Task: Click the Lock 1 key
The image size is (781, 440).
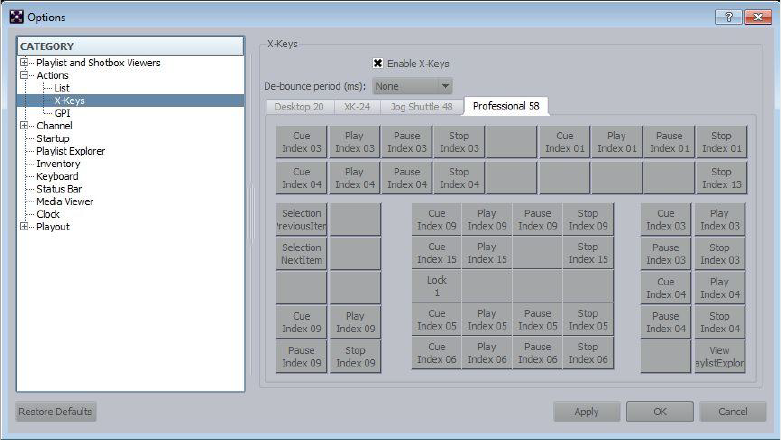Action: click(437, 286)
